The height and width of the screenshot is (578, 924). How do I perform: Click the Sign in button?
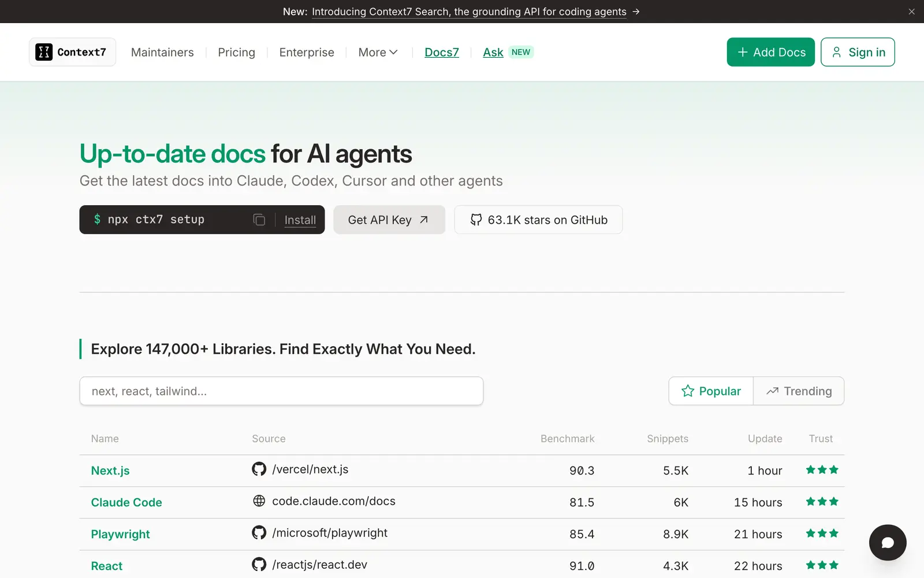coord(858,52)
